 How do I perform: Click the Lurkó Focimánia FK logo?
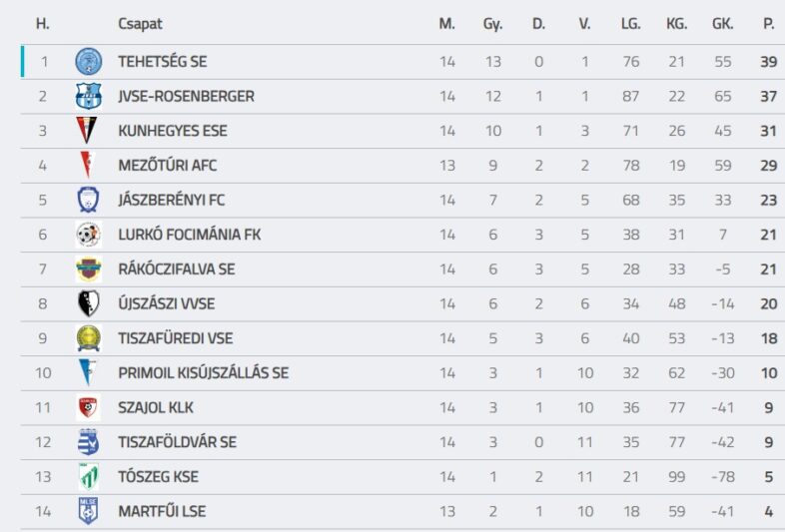pyautogui.click(x=89, y=235)
